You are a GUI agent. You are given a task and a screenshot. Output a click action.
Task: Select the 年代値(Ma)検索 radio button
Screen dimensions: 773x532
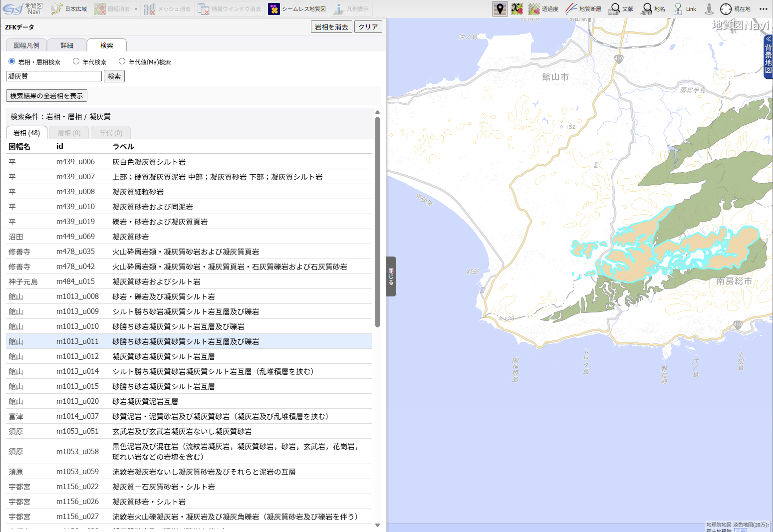click(x=122, y=61)
